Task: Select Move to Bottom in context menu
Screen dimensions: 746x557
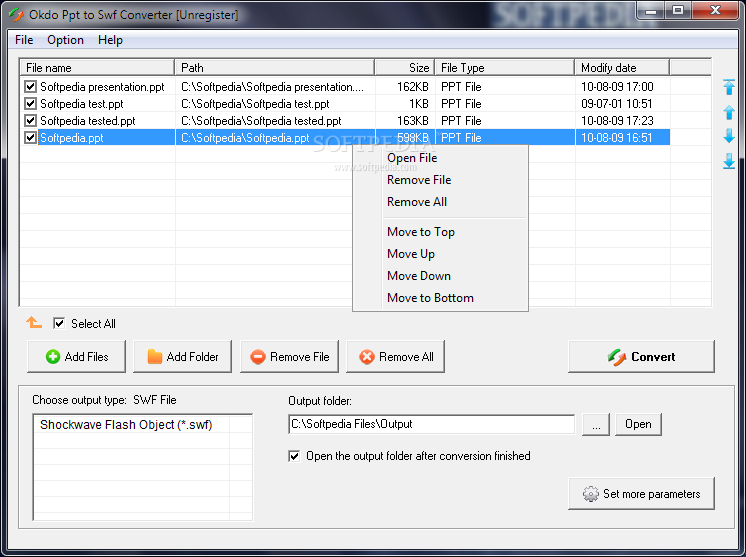Action: pos(441,298)
